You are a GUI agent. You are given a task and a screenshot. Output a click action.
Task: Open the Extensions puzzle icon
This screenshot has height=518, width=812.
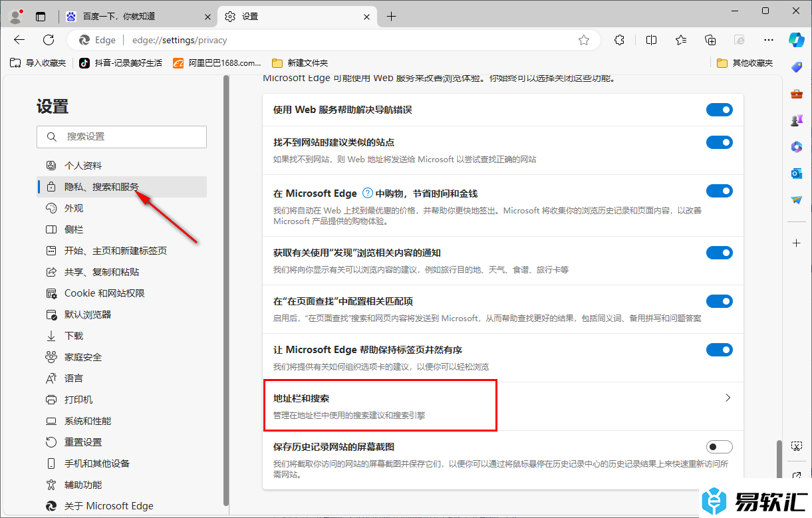pyautogui.click(x=619, y=40)
